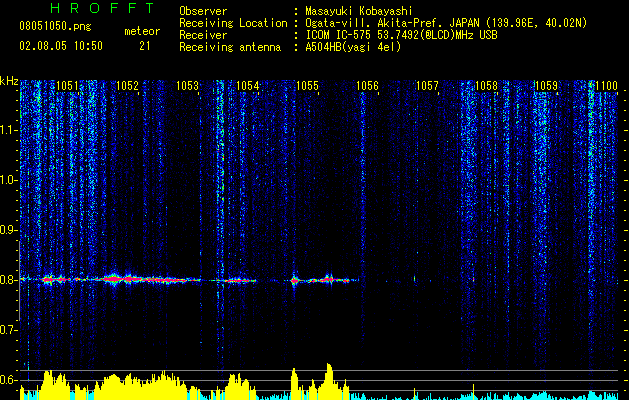Click the 0.7 frequency axis label
The width and height of the screenshot is (629, 400).
[x=9, y=330]
